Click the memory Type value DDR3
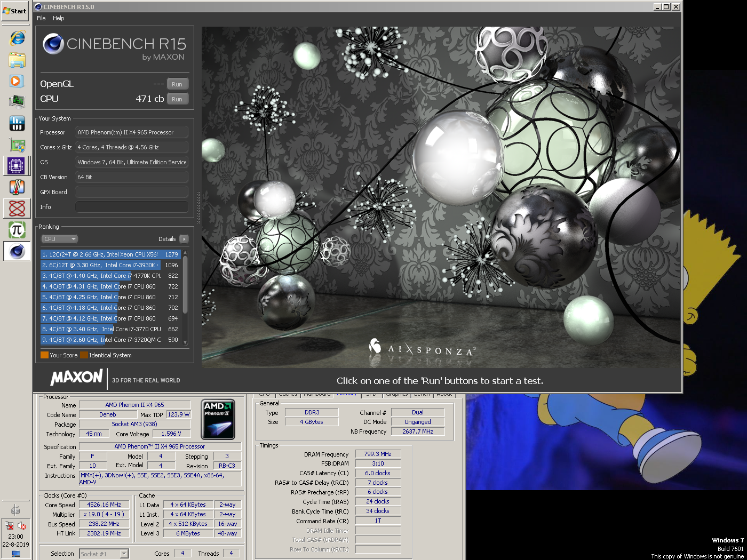The image size is (747, 560). point(312,412)
